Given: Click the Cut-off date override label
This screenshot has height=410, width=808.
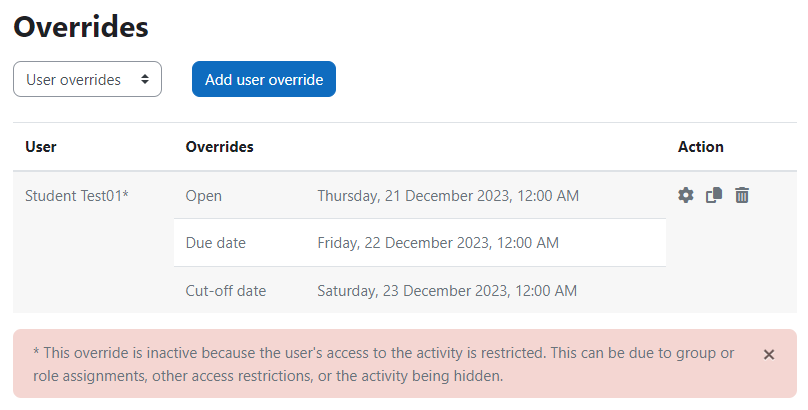Looking at the screenshot, I should [x=226, y=291].
